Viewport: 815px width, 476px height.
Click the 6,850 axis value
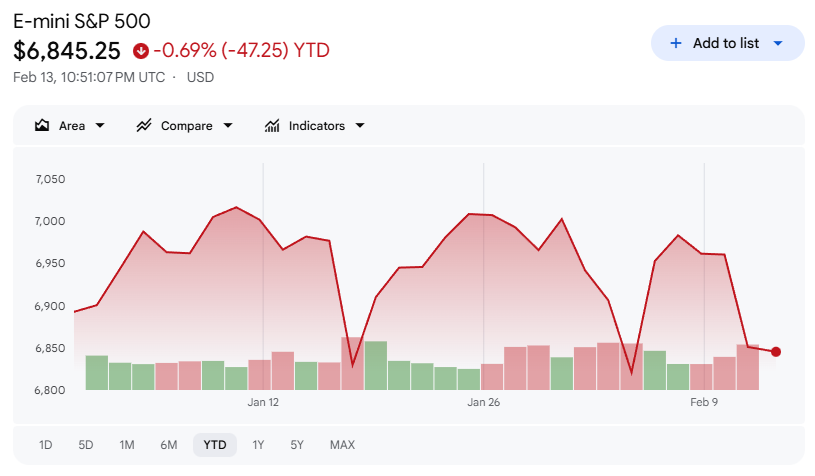coord(50,348)
